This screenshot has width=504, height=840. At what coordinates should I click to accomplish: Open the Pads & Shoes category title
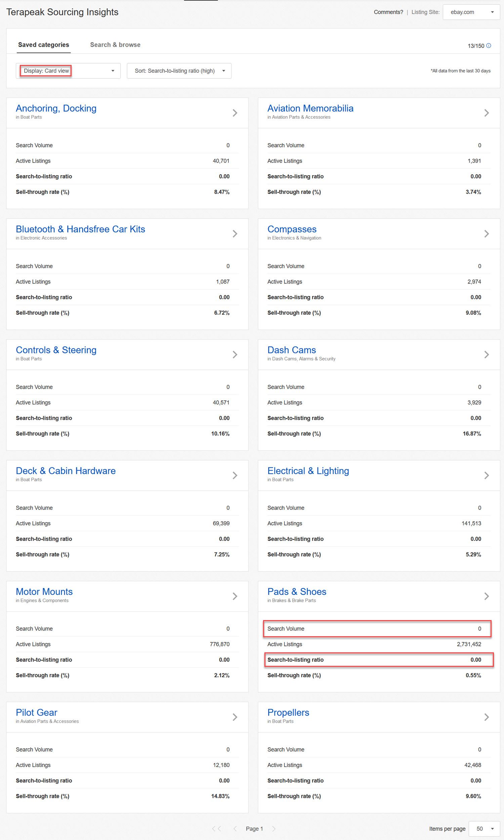(x=296, y=591)
